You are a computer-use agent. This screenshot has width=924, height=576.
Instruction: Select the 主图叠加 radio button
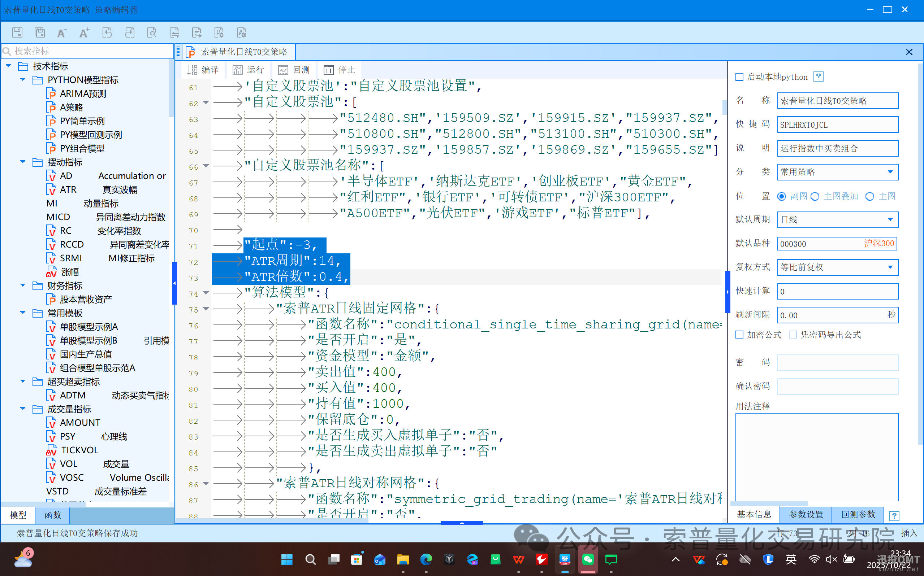coord(815,196)
